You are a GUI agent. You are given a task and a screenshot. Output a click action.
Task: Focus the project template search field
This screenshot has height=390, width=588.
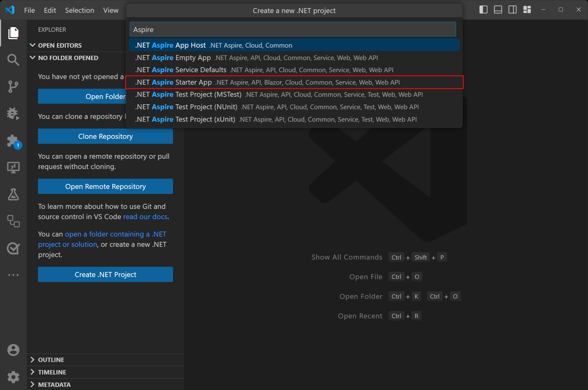coord(293,29)
